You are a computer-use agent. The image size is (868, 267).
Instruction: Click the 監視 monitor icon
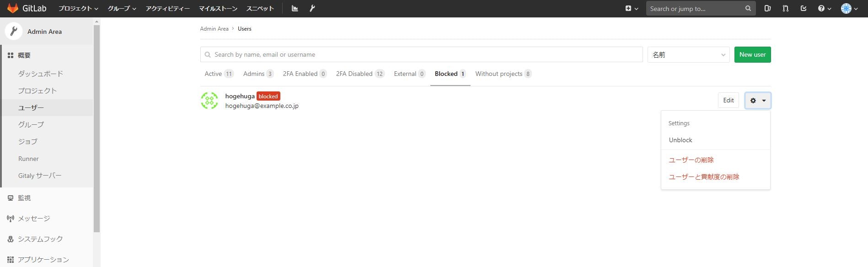point(11,198)
